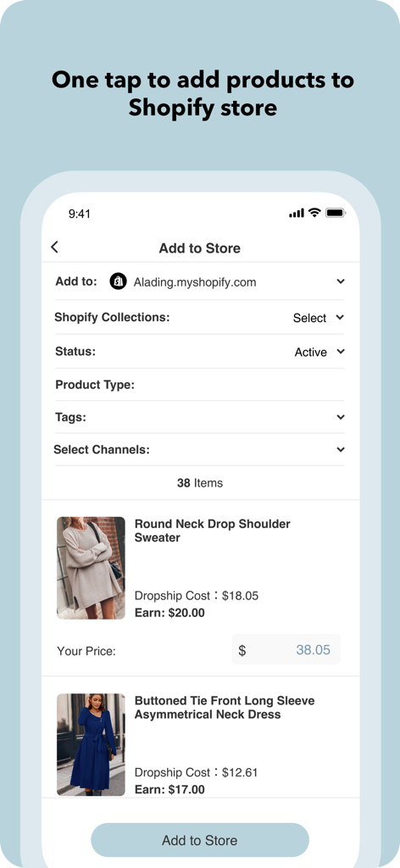Click the Tags label
Viewport: 400px width, 868px height.
pyautogui.click(x=71, y=417)
